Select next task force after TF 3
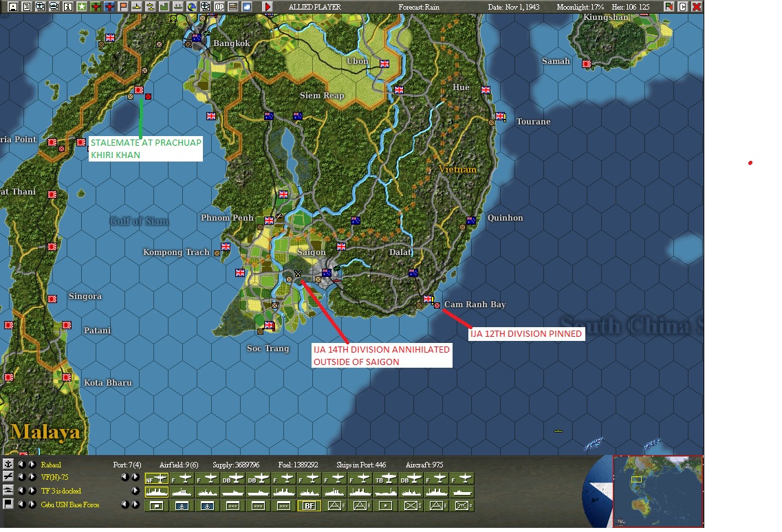The image size is (782, 532). coord(32,491)
